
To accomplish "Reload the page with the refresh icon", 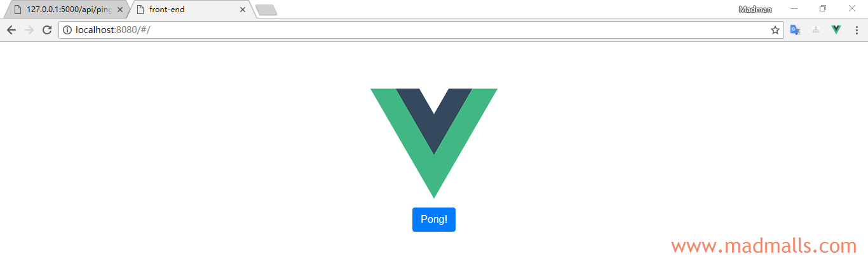I will click(x=47, y=30).
